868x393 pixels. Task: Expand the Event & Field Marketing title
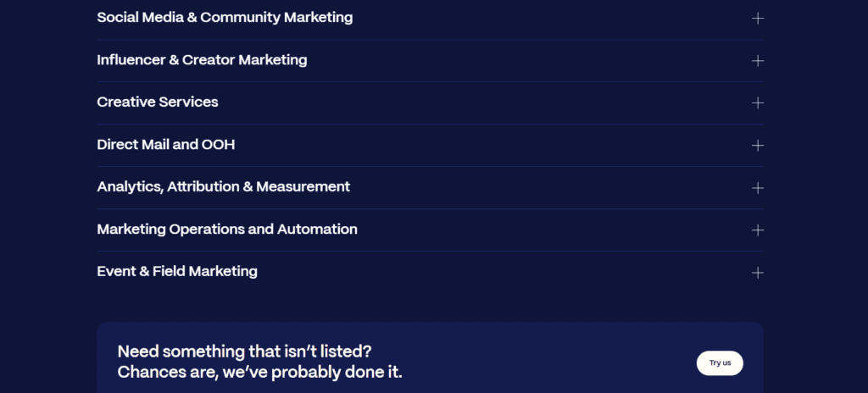click(x=177, y=271)
